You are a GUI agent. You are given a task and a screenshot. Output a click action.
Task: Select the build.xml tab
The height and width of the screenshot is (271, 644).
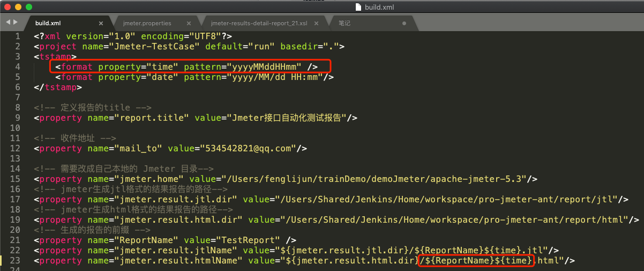tap(48, 24)
